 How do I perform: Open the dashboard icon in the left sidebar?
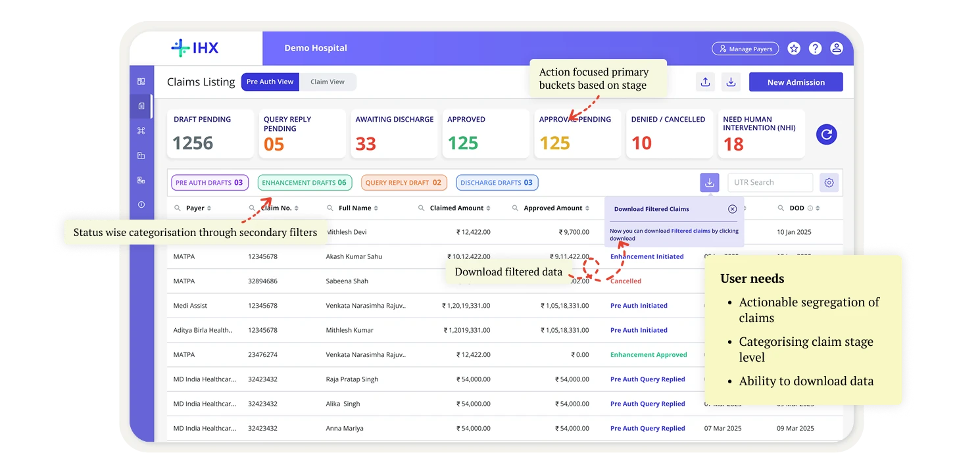click(141, 82)
